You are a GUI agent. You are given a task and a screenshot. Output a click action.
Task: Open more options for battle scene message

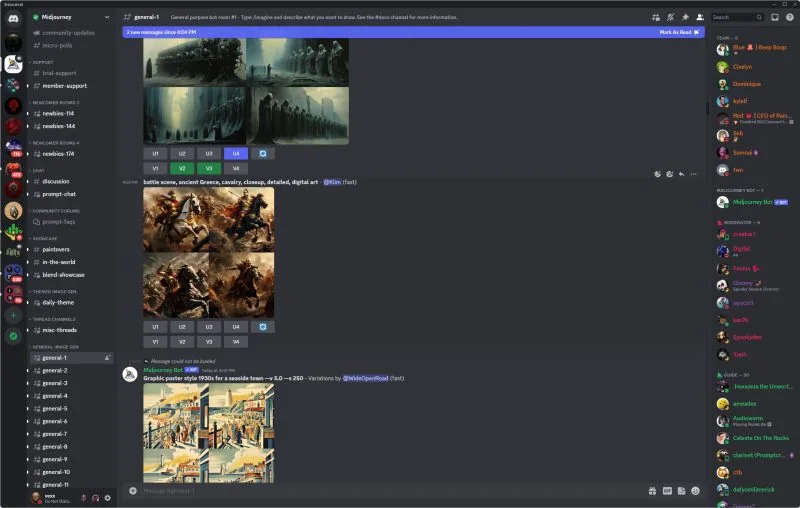coord(693,174)
